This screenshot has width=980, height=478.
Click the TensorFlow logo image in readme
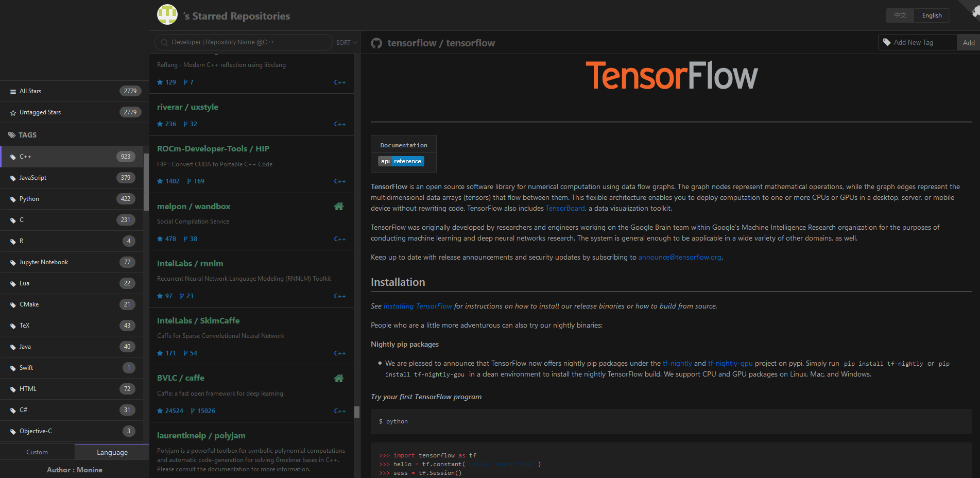pyautogui.click(x=672, y=76)
